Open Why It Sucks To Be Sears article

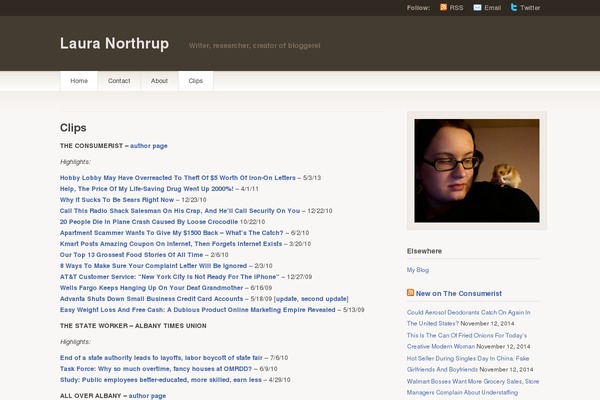(x=117, y=200)
